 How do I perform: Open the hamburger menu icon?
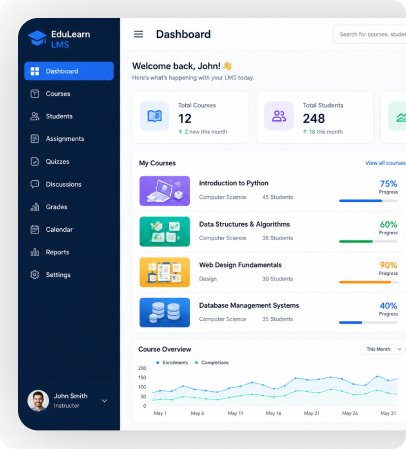(x=138, y=34)
